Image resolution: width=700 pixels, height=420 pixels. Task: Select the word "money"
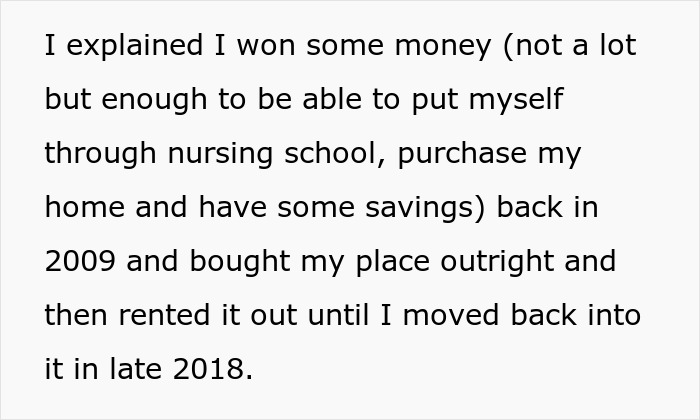[x=425, y=47]
